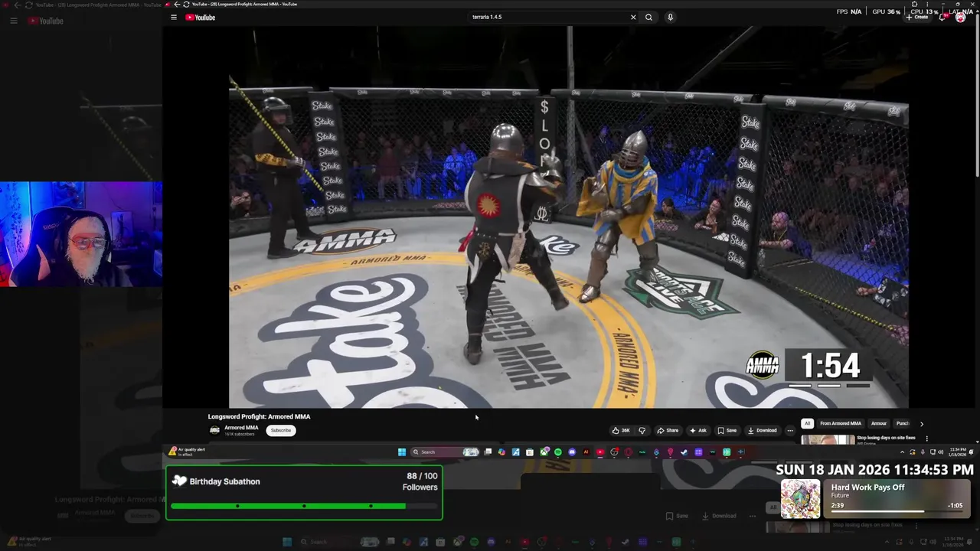The height and width of the screenshot is (551, 980).
Task: Open the YouTube hamburger guide menu
Action: click(174, 17)
